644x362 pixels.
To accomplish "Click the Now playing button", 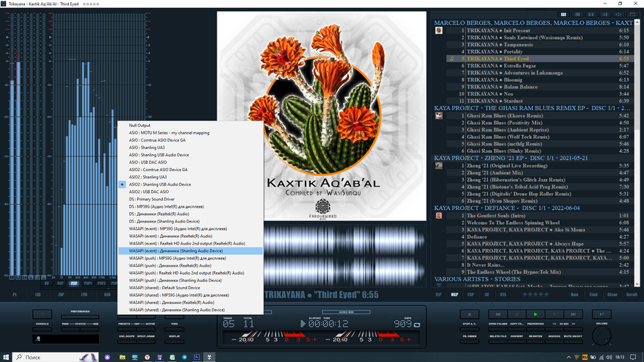I will point(574,294).
